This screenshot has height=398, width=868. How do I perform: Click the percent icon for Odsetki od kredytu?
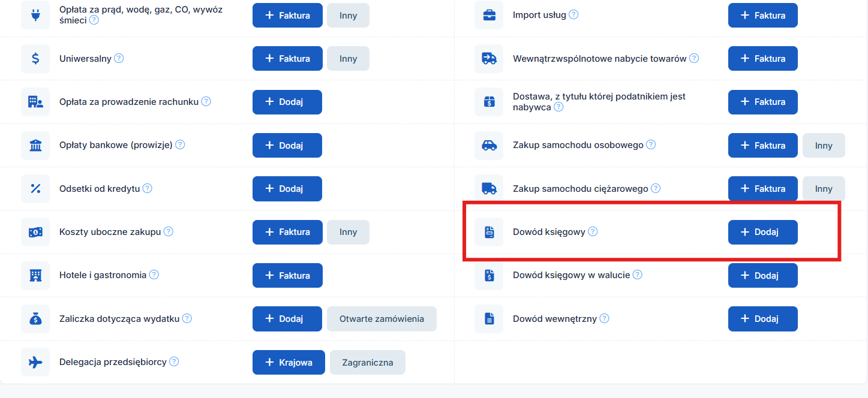click(x=35, y=189)
